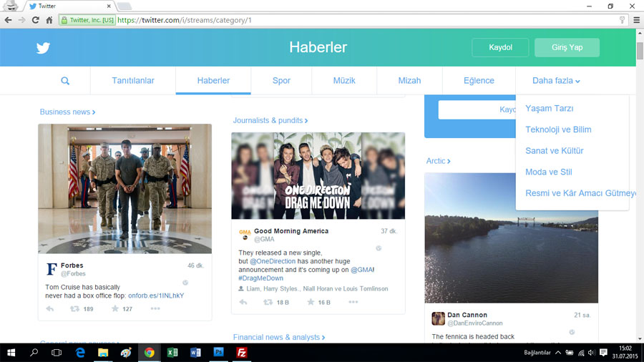
Task: Open the Chrome hamburger menu
Action: tap(636, 20)
